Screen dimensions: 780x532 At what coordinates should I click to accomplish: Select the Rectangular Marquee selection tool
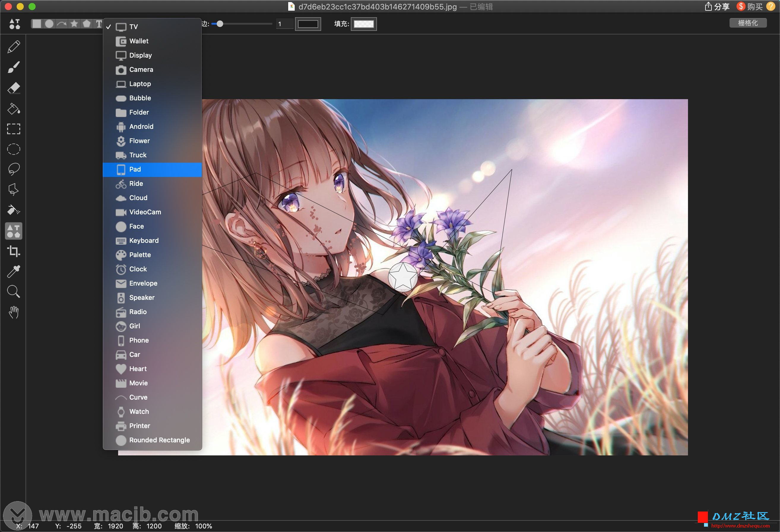(x=13, y=129)
